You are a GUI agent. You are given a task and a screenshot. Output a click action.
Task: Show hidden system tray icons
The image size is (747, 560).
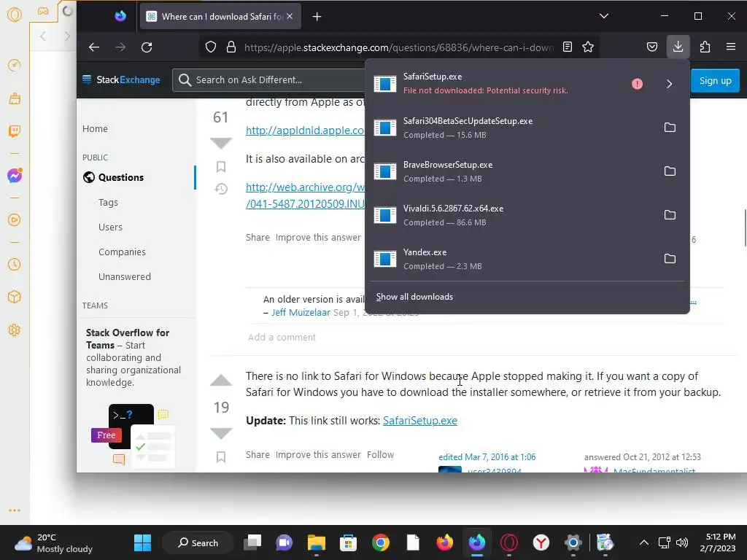pyautogui.click(x=643, y=542)
